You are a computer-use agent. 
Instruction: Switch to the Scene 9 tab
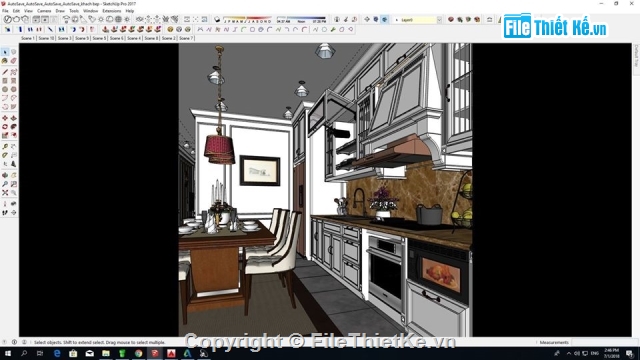82,38
